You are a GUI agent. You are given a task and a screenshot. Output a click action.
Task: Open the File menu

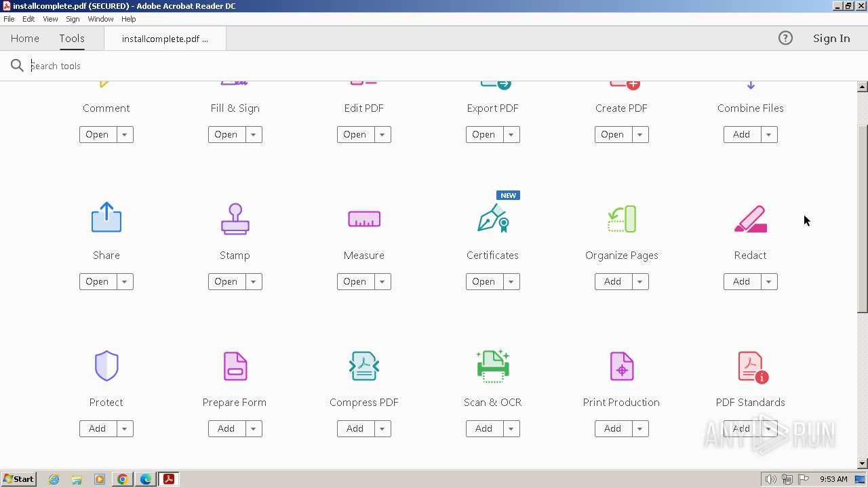[9, 19]
